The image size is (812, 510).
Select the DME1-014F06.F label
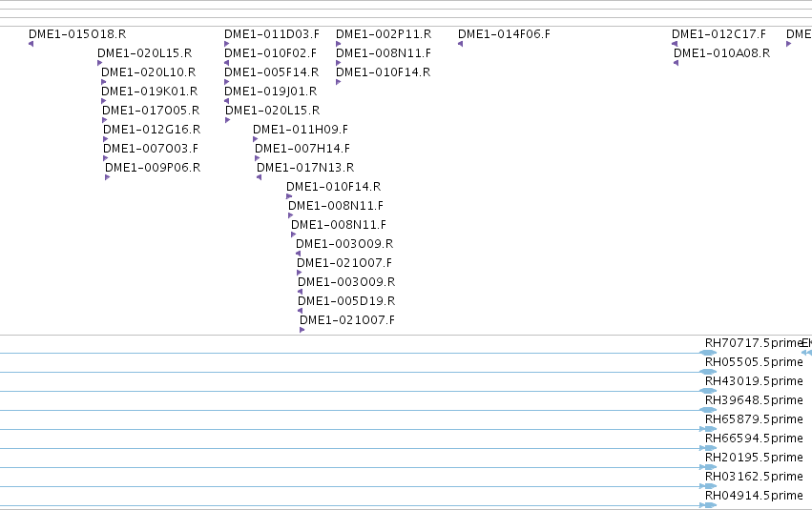(x=505, y=34)
